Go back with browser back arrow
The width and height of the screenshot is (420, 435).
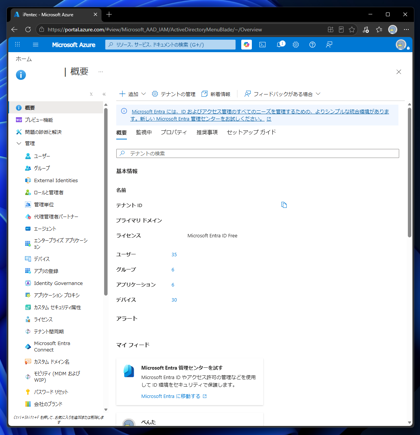tap(14, 30)
